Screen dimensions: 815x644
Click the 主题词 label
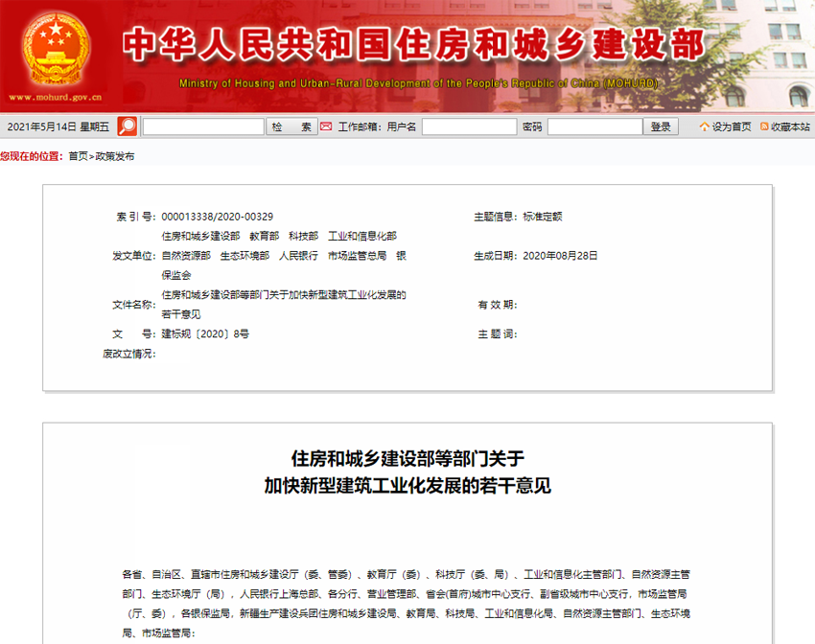tap(498, 333)
